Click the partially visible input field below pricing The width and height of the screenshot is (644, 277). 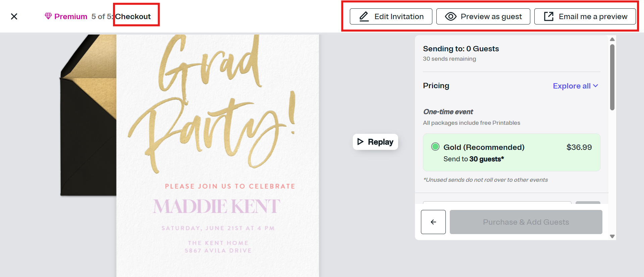(x=497, y=203)
